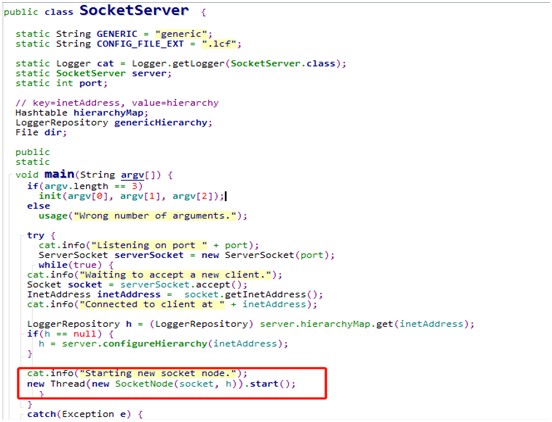552x422 pixels.
Task: Click the server.configureHierarchy call
Action: 134,344
